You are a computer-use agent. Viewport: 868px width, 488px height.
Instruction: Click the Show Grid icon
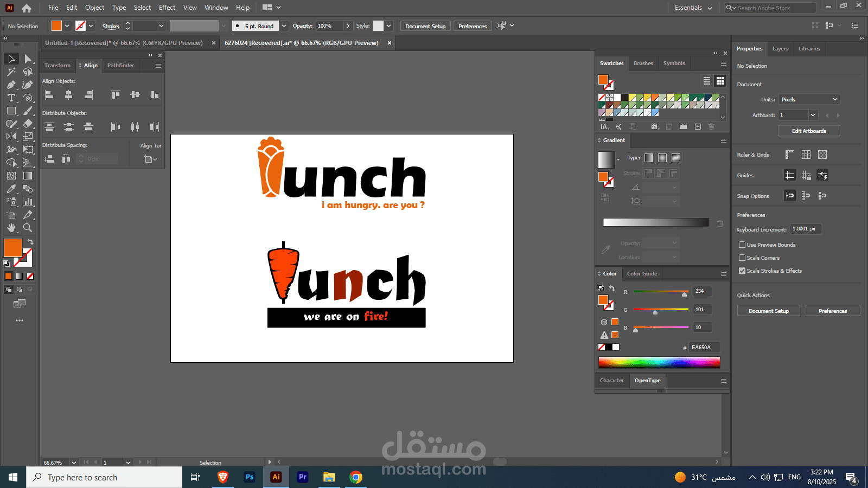tap(806, 155)
